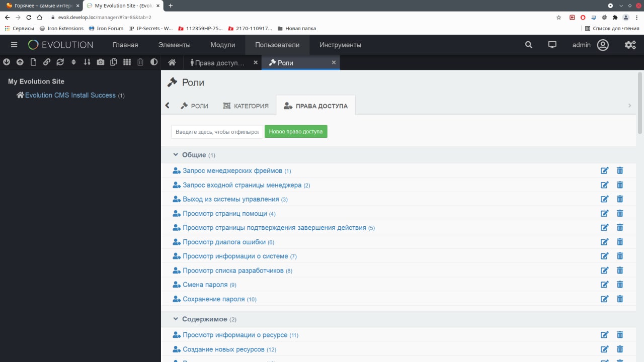Viewport: 644px width, 362px height.
Task: Open 'Сохранение пароля' link
Action: pyautogui.click(x=213, y=299)
